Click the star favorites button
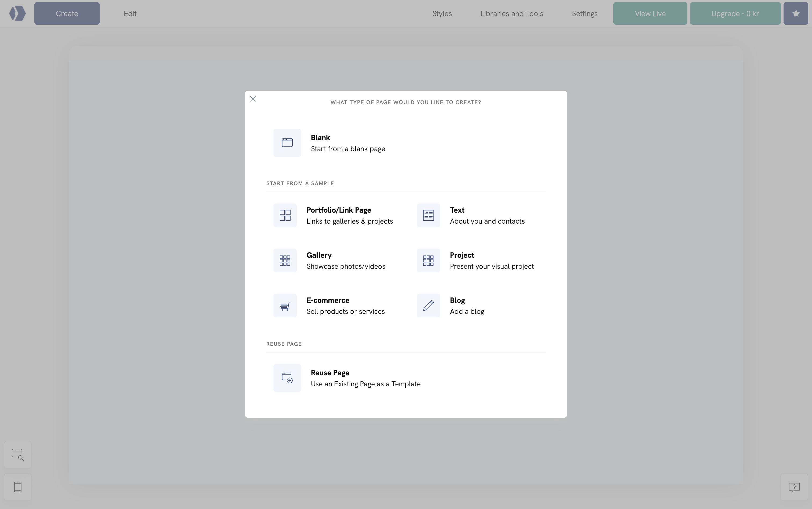 [x=796, y=13]
